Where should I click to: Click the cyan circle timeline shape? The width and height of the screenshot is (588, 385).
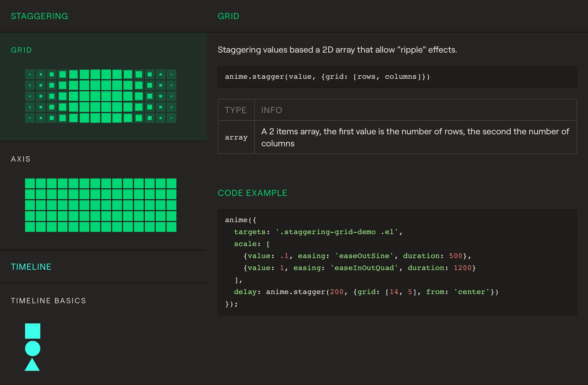click(33, 348)
